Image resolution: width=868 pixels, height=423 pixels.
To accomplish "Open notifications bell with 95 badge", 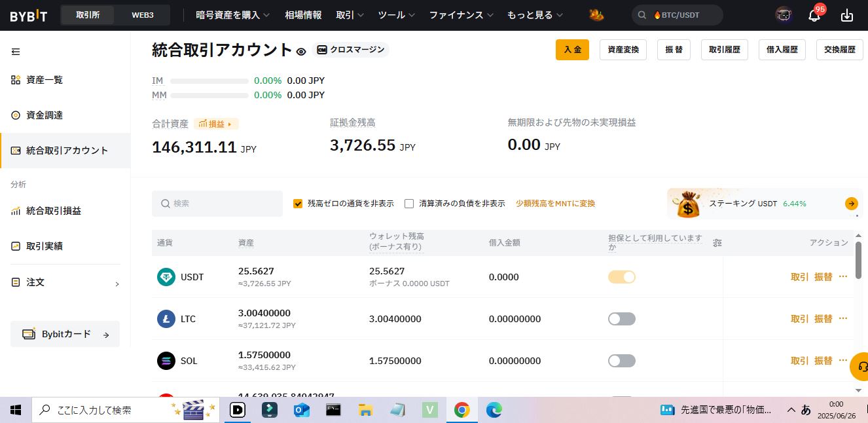I will coord(814,14).
